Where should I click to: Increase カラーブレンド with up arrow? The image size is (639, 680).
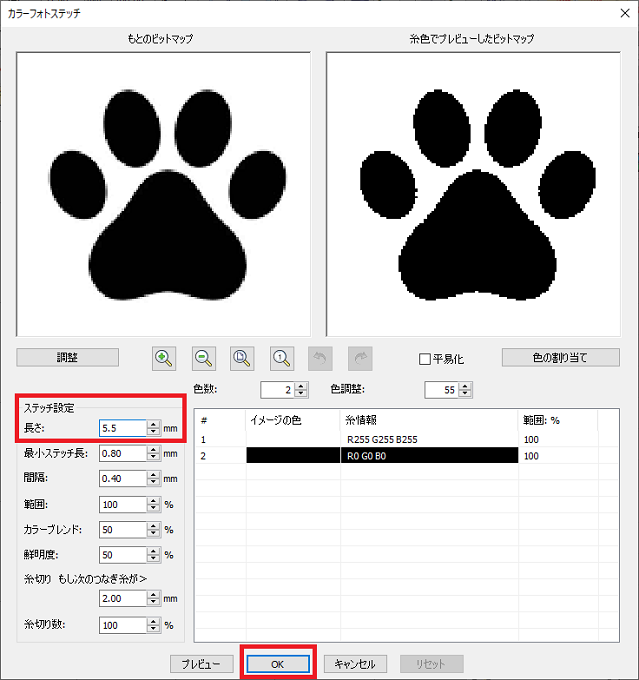(x=153, y=526)
